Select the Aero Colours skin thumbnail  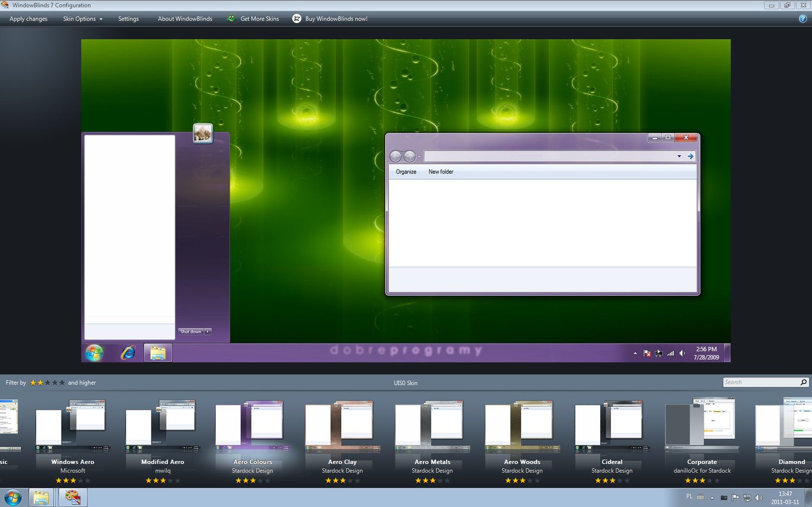pos(252,426)
